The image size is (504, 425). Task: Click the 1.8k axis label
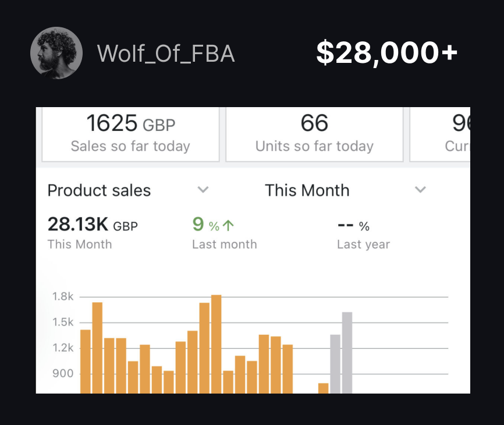pos(63,296)
